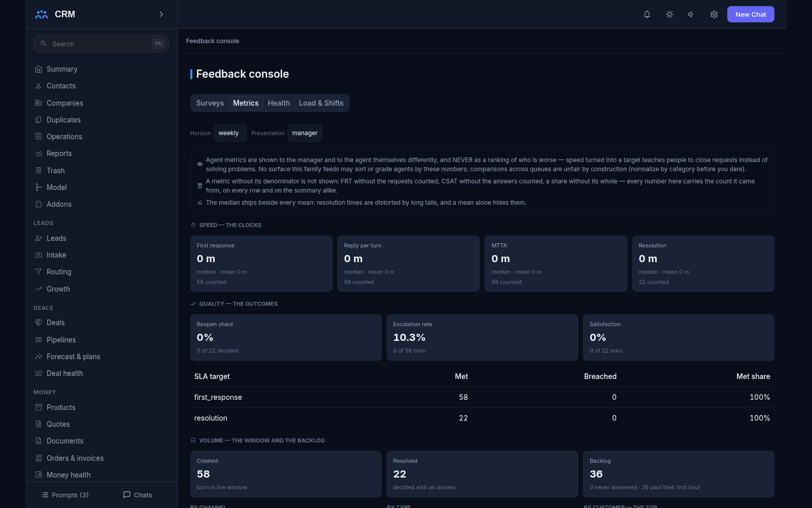
Task: Click the Satisfaction card
Action: [x=679, y=338]
